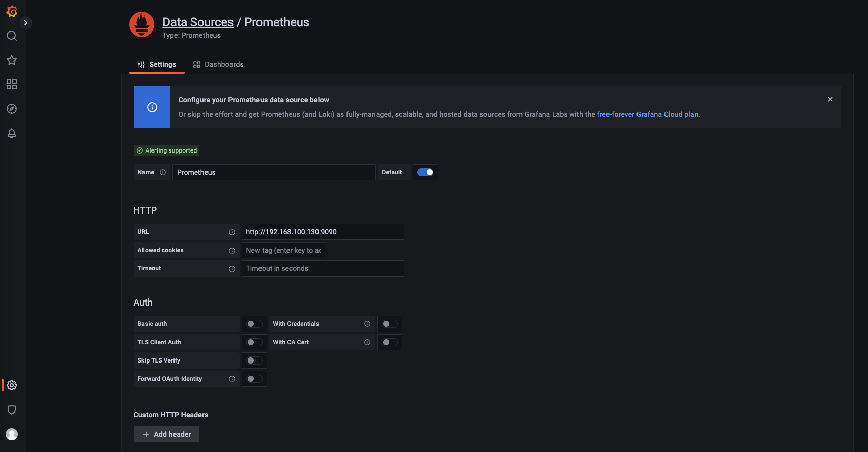The height and width of the screenshot is (452, 868).
Task: Click the Alerting supported badge
Action: click(x=166, y=150)
